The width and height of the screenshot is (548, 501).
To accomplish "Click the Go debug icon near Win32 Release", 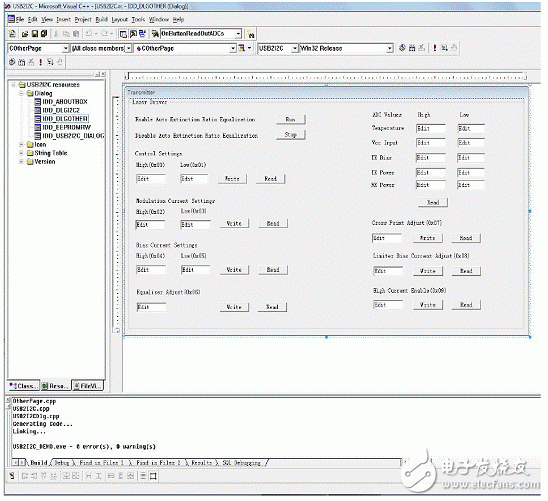I will 444,48.
